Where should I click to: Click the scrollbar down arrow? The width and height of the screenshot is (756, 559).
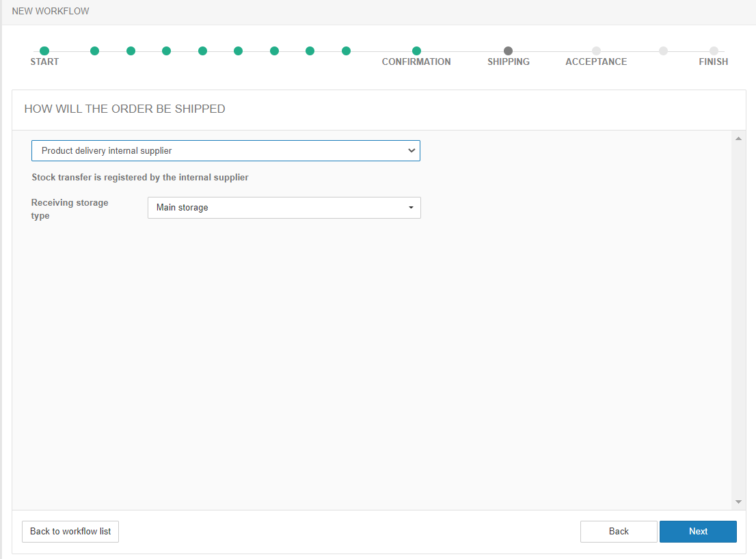[738, 502]
